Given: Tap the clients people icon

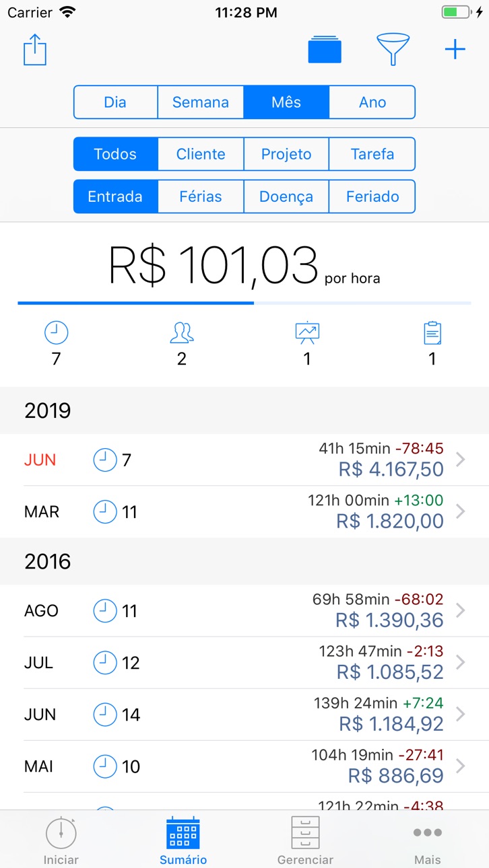Looking at the screenshot, I should (182, 332).
